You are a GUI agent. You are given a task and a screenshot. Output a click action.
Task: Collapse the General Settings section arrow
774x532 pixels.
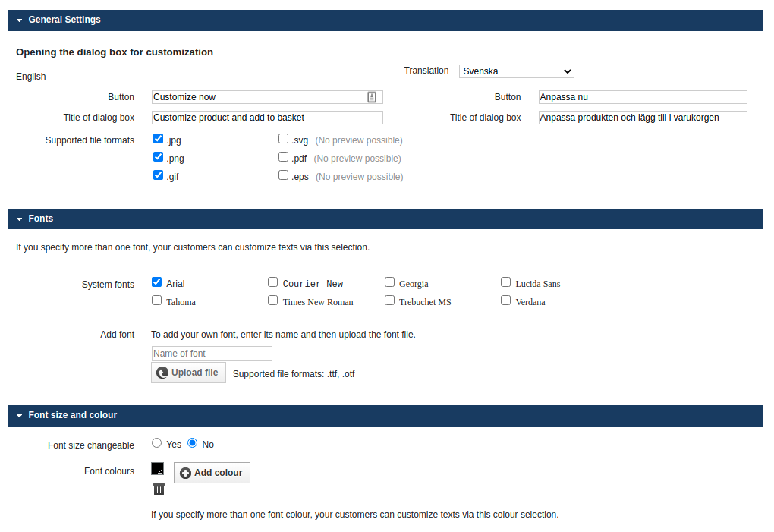[19, 20]
